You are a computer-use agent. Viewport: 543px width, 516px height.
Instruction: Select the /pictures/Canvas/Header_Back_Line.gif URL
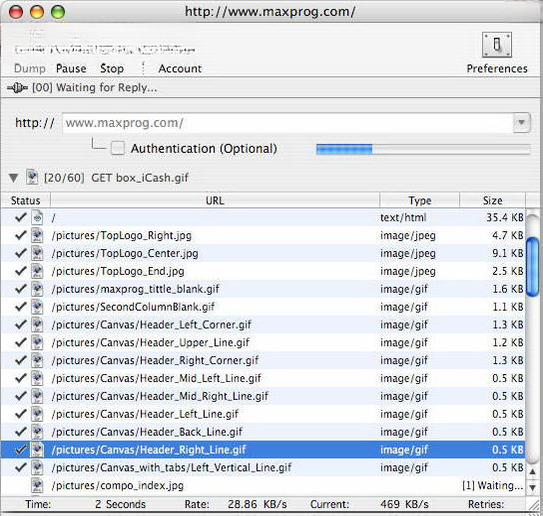[147, 432]
